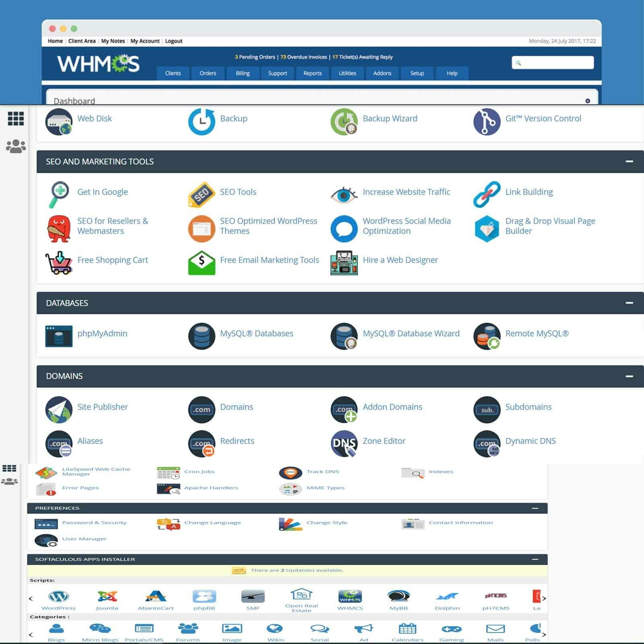
Task: Open the users group icon in large sidebar
Action: pos(16,146)
